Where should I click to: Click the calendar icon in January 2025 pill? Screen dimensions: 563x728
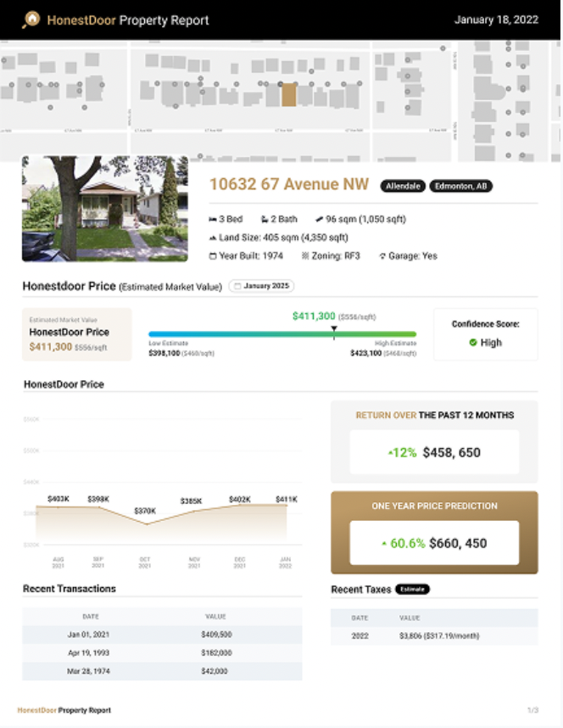(x=237, y=286)
